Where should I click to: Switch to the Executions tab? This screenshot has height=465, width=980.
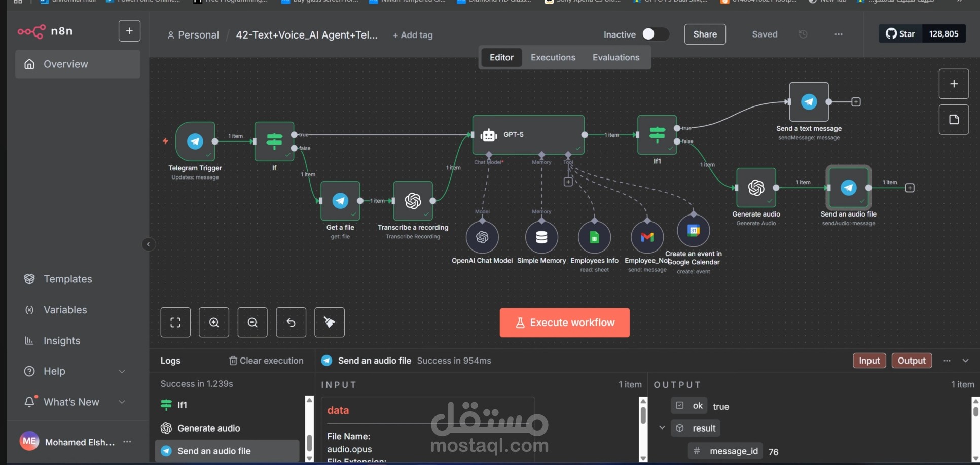553,57
